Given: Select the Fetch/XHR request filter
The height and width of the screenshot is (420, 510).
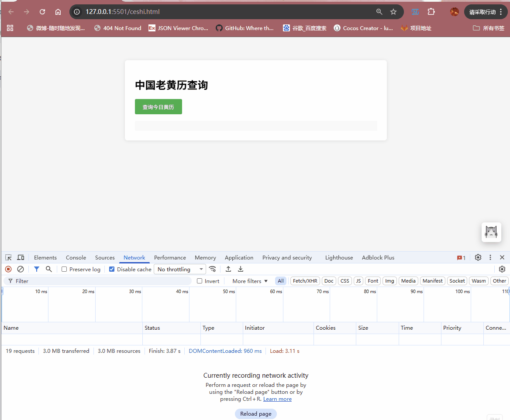Looking at the screenshot, I should point(305,280).
